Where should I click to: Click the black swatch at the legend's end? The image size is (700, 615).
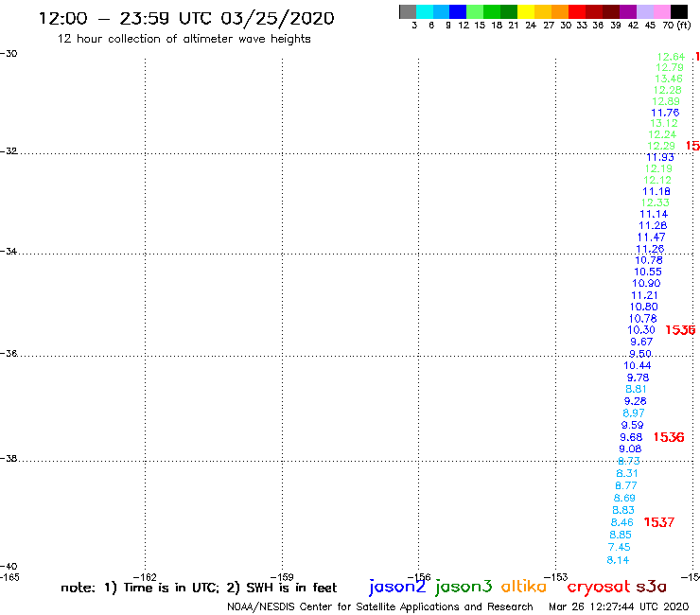[678, 11]
